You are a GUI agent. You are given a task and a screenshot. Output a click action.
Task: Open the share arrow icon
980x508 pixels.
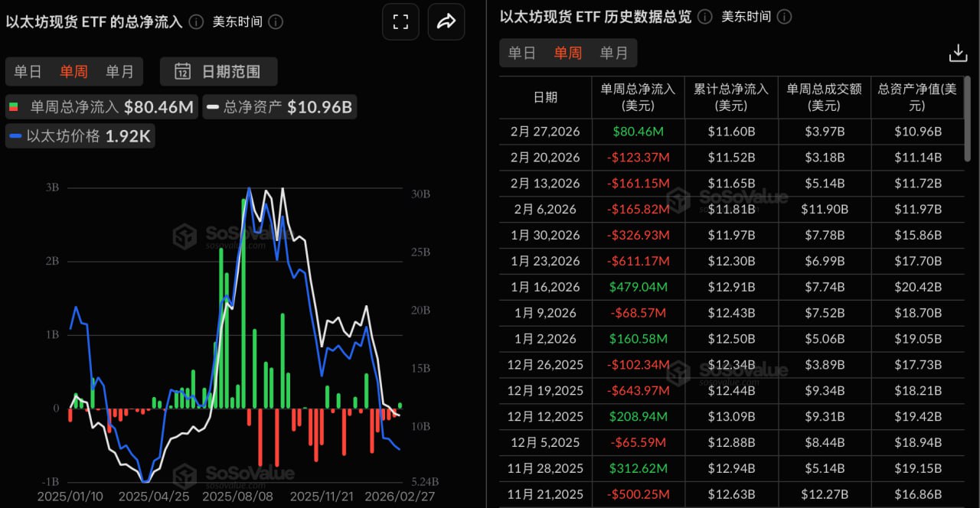click(x=446, y=21)
